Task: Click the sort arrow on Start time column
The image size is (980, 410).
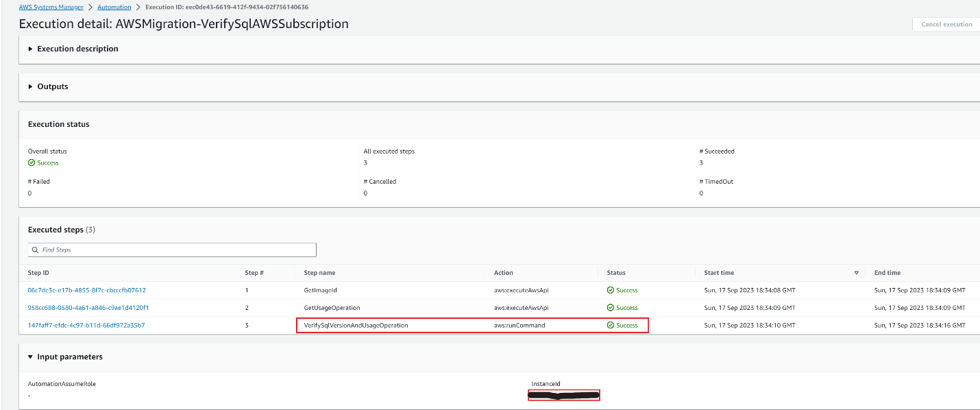Action: tap(856, 272)
